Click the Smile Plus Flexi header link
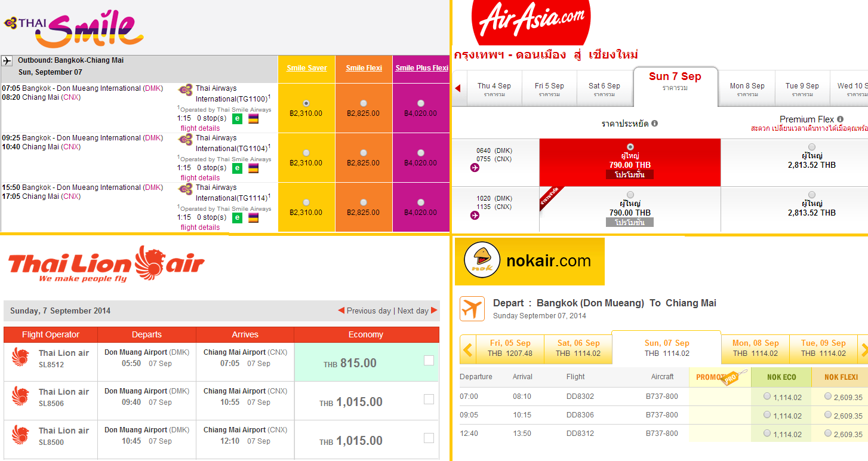The image size is (868, 461). coord(421,68)
